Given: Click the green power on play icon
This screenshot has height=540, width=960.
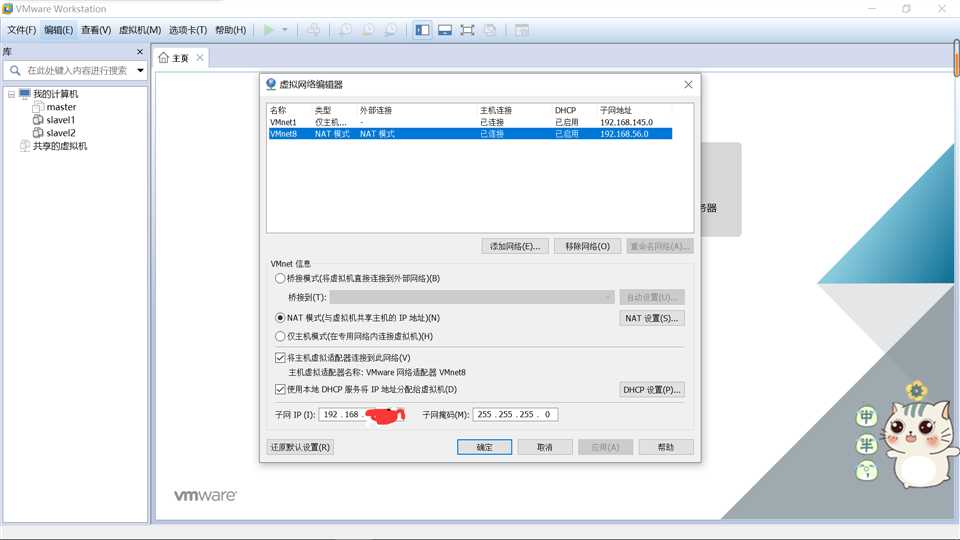Looking at the screenshot, I should pos(268,30).
